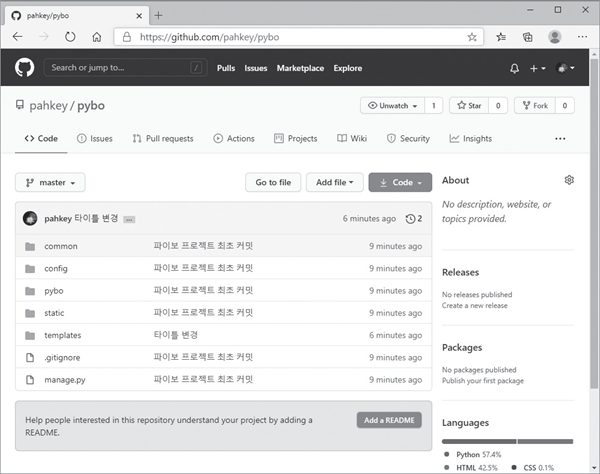600x474 pixels.
Task: Click the browser forward arrow
Action: coord(44,37)
